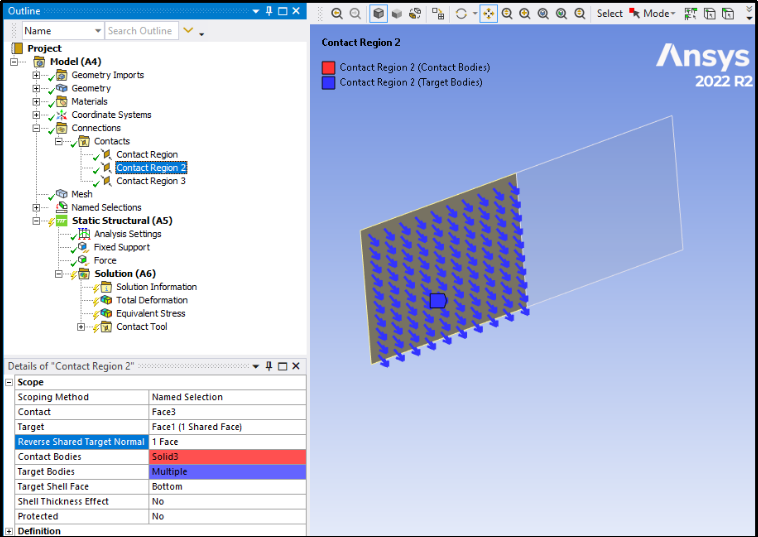Switch to shaded exterior display cube
Image resolution: width=758 pixels, height=537 pixels.
point(397,14)
